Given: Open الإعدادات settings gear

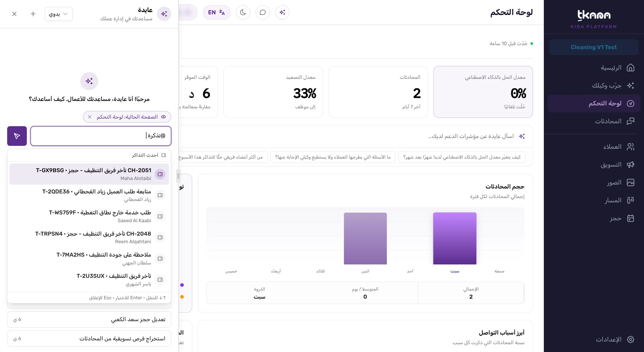Looking at the screenshot, I should tap(631, 339).
